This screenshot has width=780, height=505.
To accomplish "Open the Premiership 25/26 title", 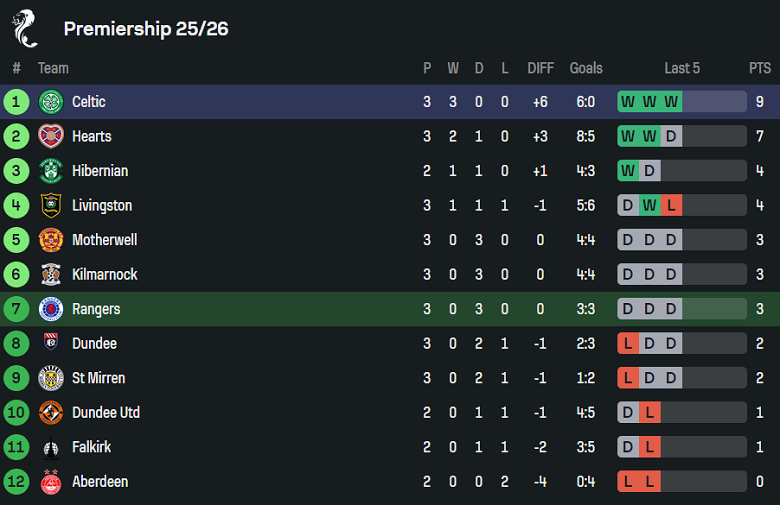I will click(x=146, y=29).
